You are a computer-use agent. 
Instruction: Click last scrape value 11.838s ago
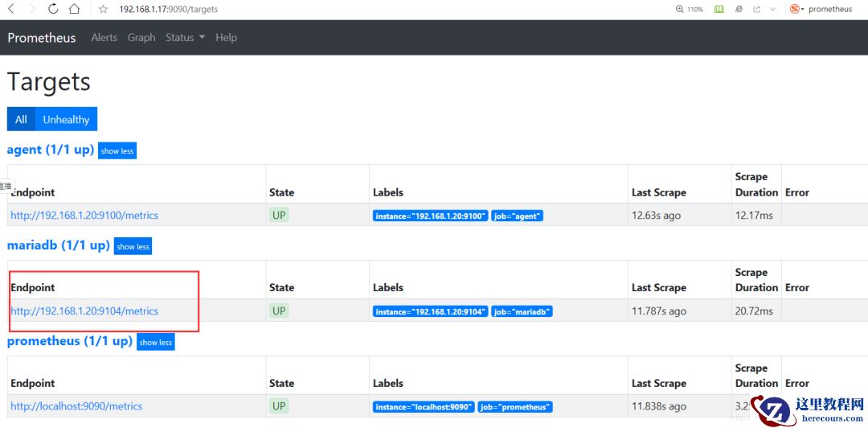point(659,406)
